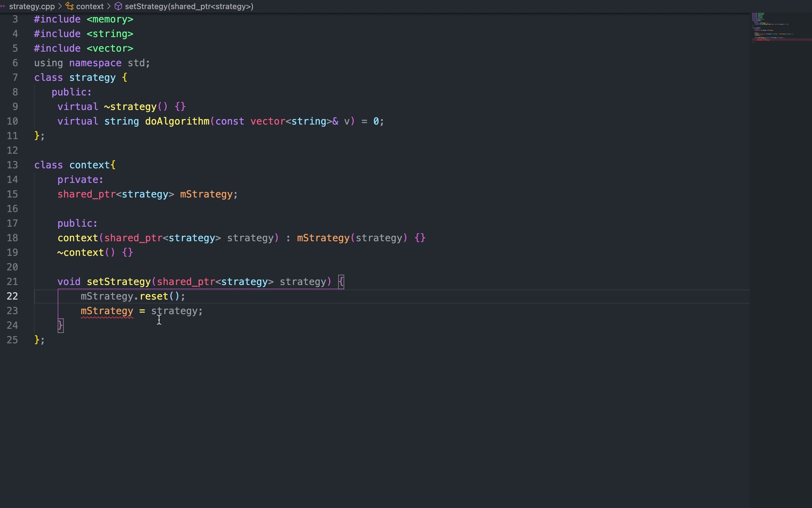Viewport: 812px width, 508px height.
Task: Click the underlined mStrategy error on line 23
Action: [107, 311]
